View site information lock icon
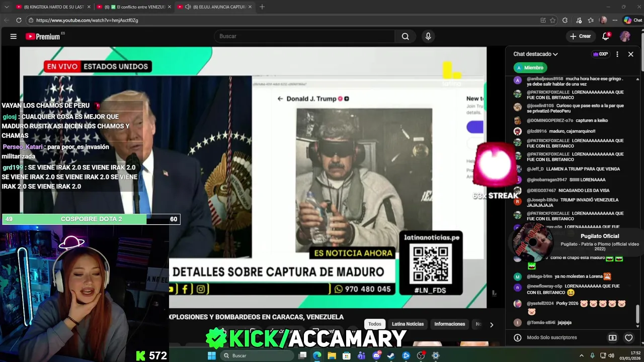This screenshot has width=644, height=362. click(31, 20)
